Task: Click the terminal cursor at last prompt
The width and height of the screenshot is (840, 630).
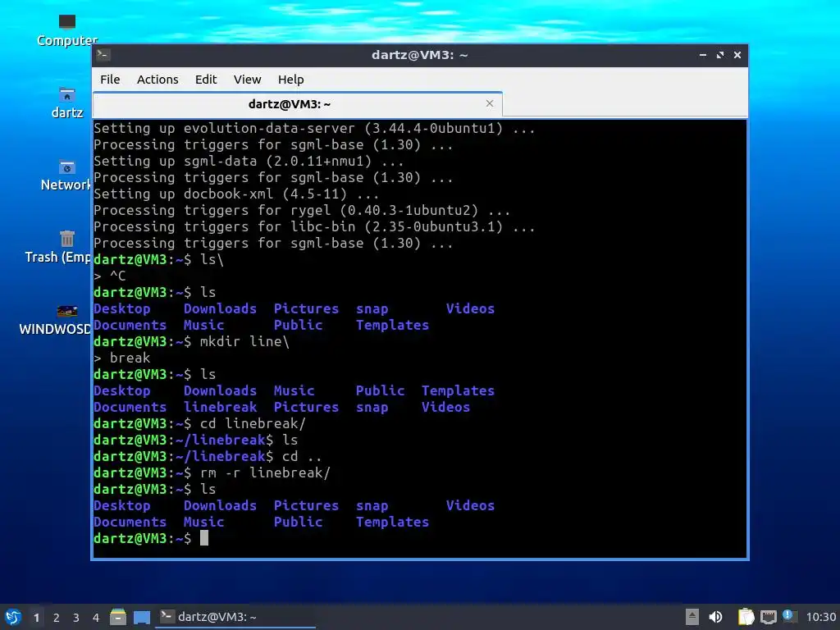Action: coord(204,538)
